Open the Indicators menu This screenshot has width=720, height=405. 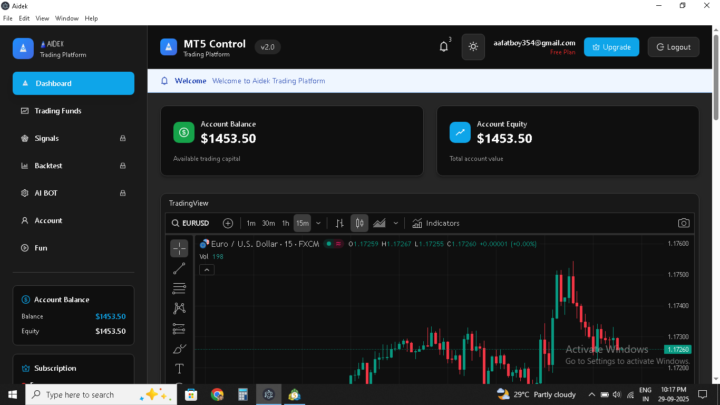[436, 223]
